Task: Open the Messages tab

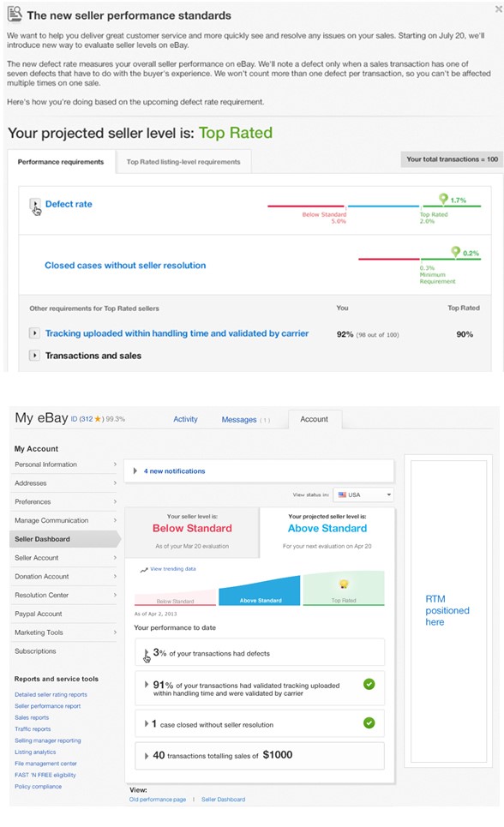Action: coord(245,420)
